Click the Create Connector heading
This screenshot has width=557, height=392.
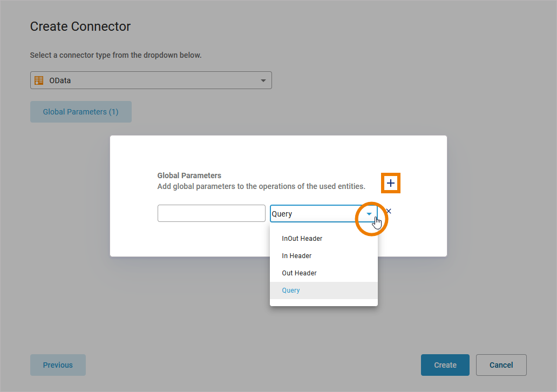[x=80, y=26]
